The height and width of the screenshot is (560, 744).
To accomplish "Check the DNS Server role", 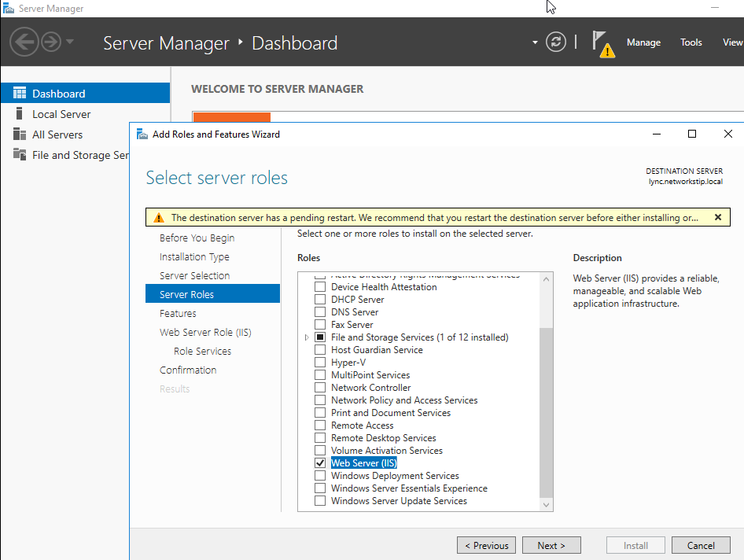I will tap(320, 311).
